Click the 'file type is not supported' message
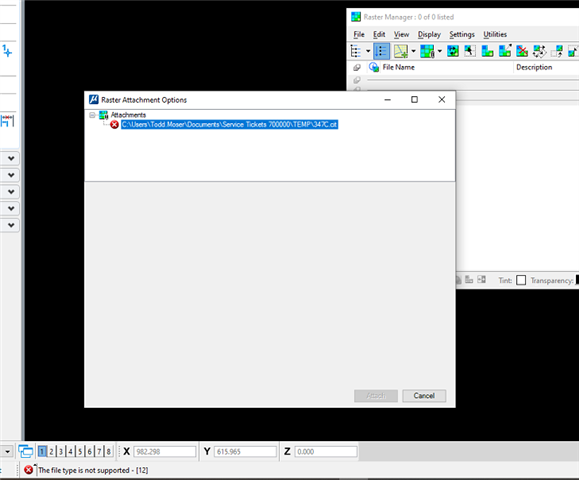Image resolution: width=579 pixels, height=480 pixels. [93, 470]
